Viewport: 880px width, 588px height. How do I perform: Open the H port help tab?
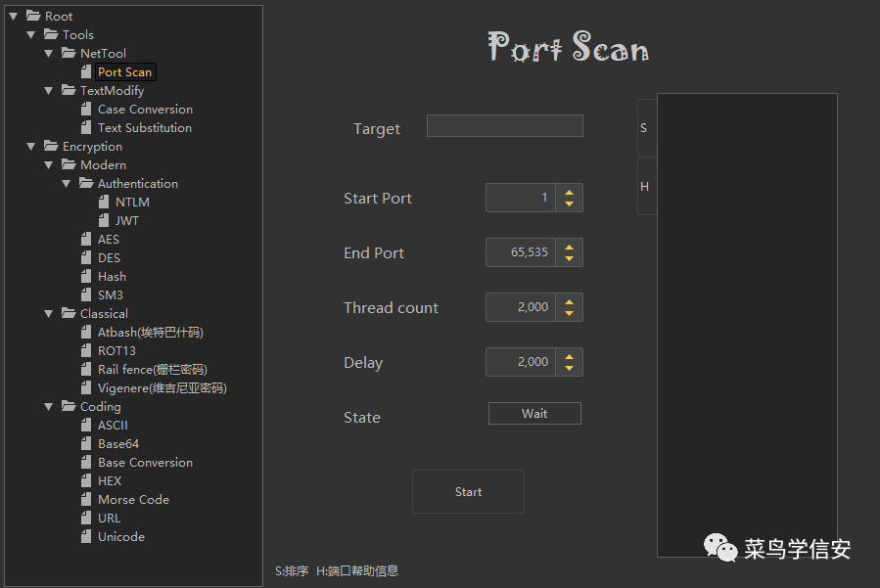645,187
